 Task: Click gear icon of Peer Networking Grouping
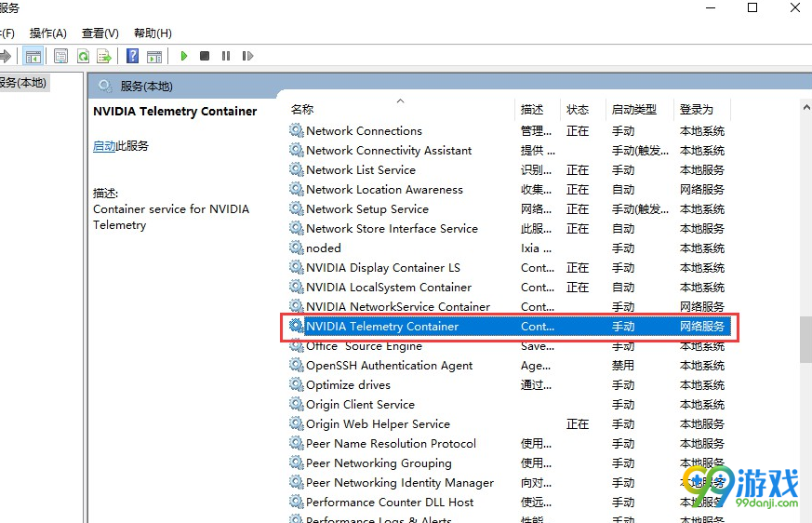(x=296, y=463)
